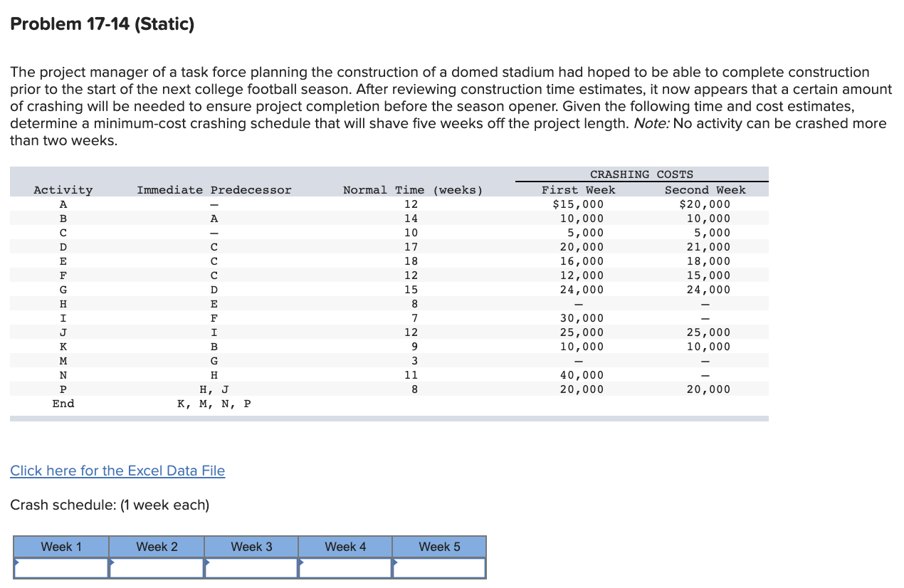The height and width of the screenshot is (588, 904).
Task: Click the First Week cost column header
Action: click(x=578, y=189)
